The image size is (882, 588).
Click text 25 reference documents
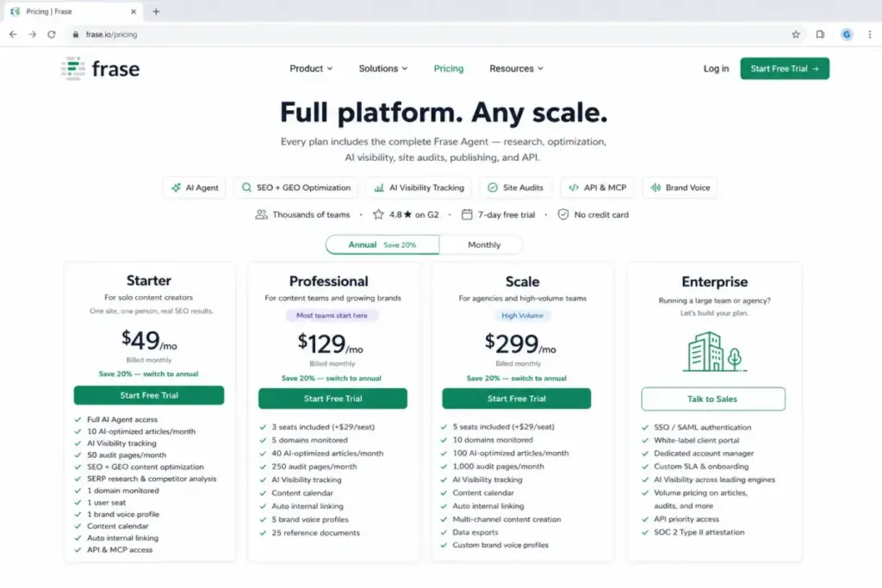coord(315,533)
